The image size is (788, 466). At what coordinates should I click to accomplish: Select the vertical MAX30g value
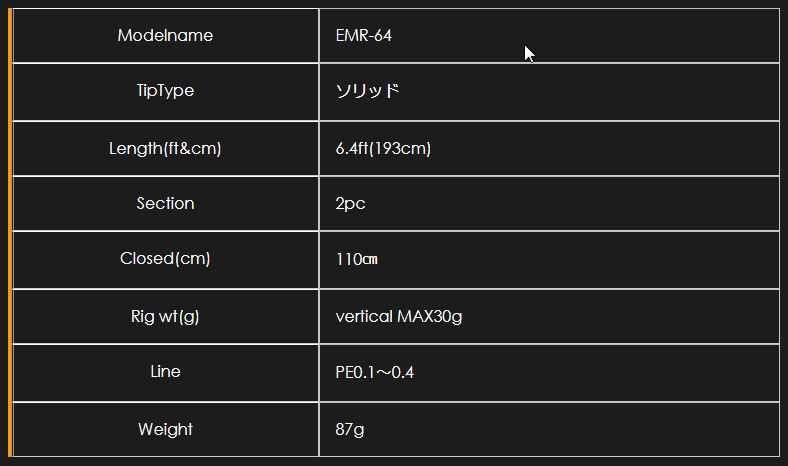[x=399, y=316]
